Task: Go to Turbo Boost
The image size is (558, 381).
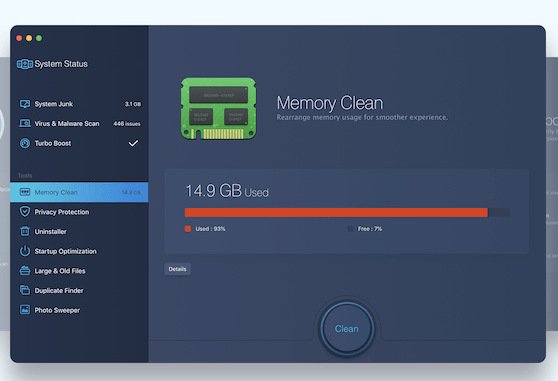Action: 79,143
